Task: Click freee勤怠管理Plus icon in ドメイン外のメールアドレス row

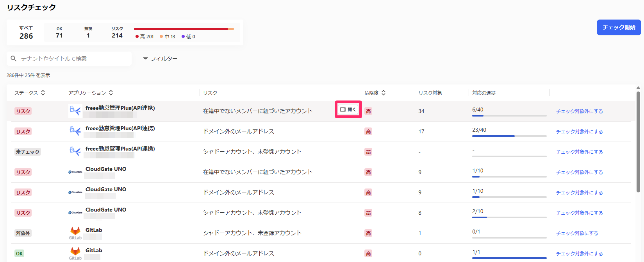Action: point(75,131)
